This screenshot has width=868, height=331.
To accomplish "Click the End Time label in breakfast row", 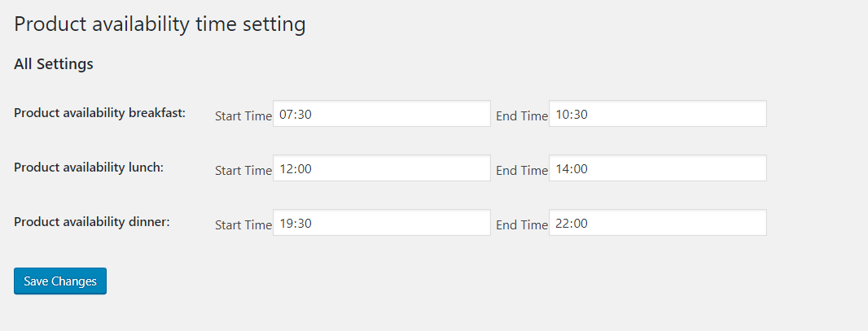I will click(521, 116).
